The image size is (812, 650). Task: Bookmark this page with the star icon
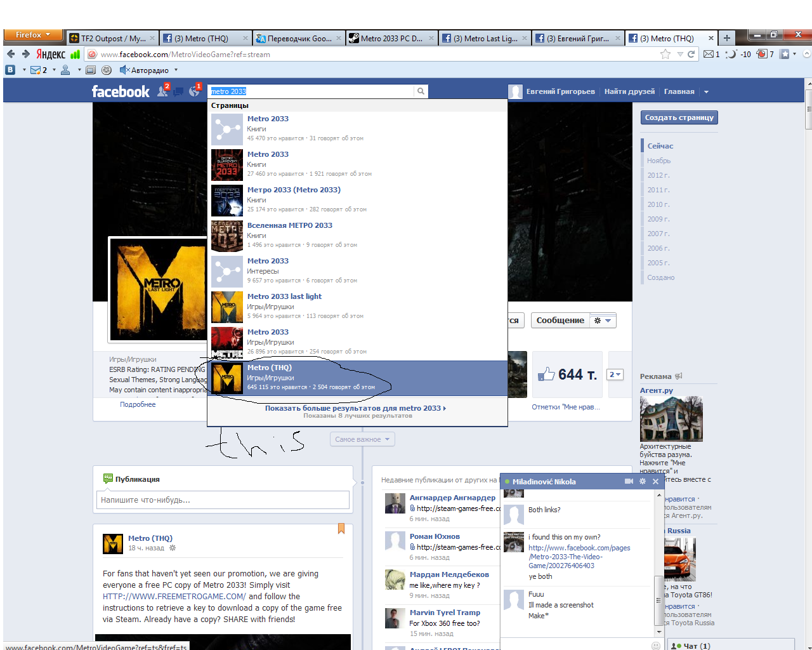click(665, 54)
